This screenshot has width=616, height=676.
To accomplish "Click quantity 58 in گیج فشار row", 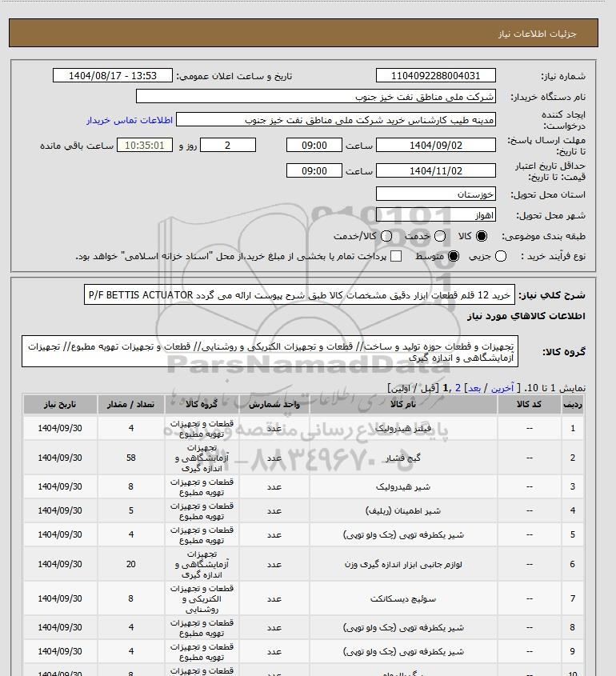I will pos(131,458).
